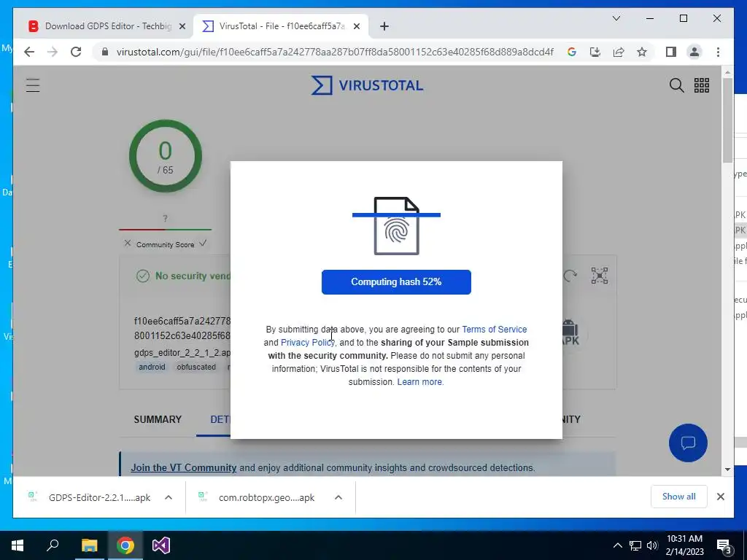This screenshot has height=560, width=747.
Task: Open the SUMMARY tab
Action: point(158,419)
